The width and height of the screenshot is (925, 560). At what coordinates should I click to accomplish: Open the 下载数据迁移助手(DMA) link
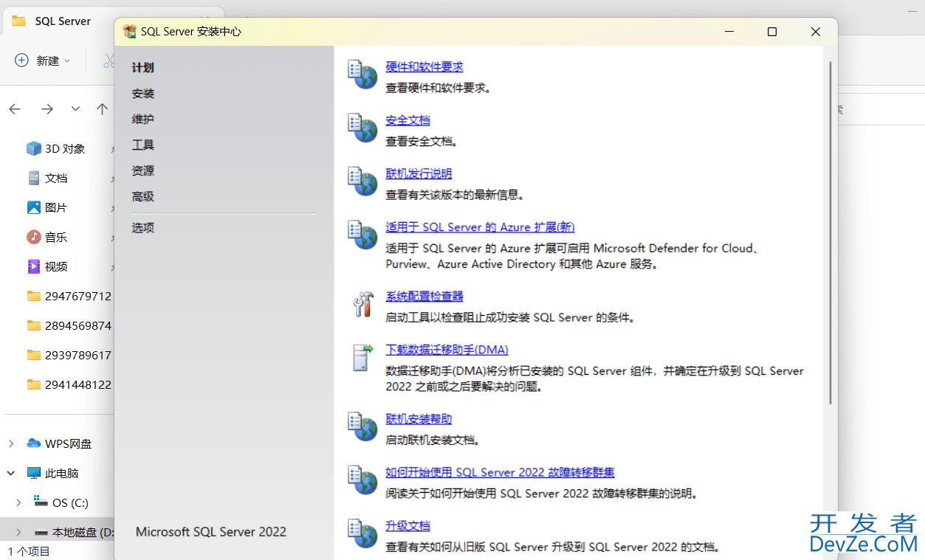tap(447, 350)
